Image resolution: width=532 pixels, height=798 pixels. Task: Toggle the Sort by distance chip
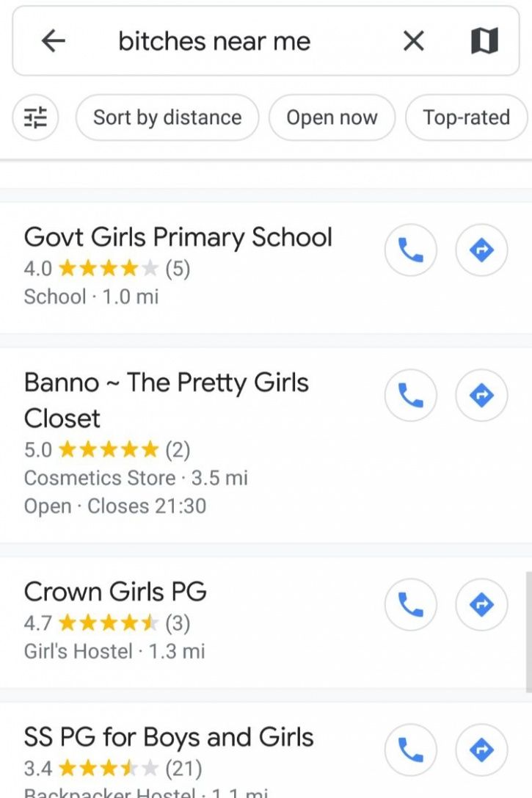(167, 117)
